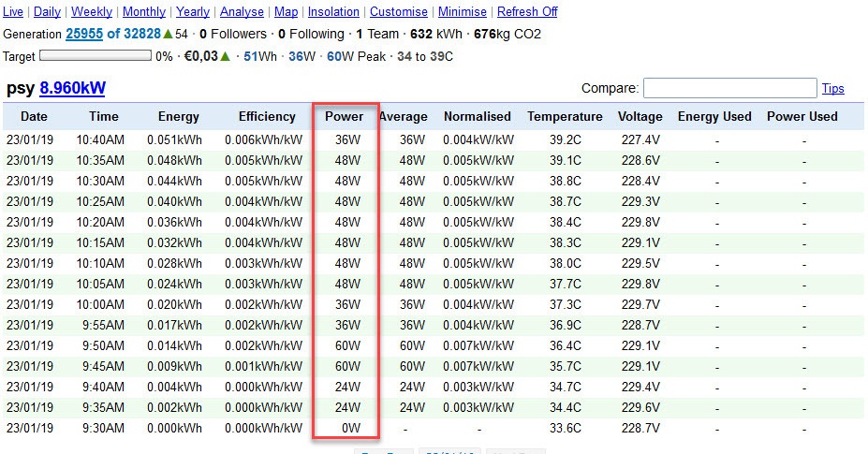Viewport: 868px width, 454px height.
Task: Select the 10:35AM time cell
Action: coord(100,161)
